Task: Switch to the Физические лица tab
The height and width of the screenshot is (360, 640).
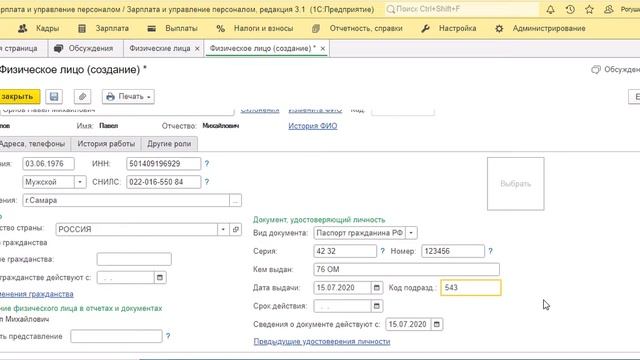Action: point(160,48)
